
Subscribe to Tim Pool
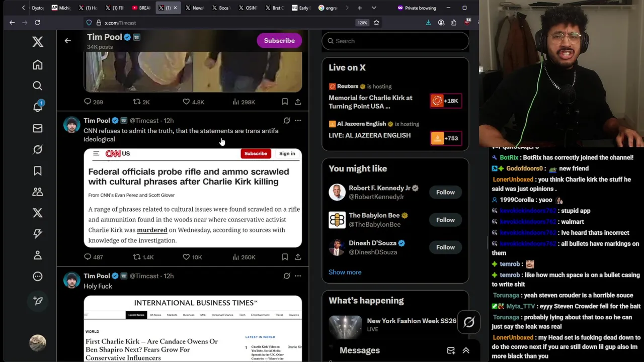click(279, 41)
